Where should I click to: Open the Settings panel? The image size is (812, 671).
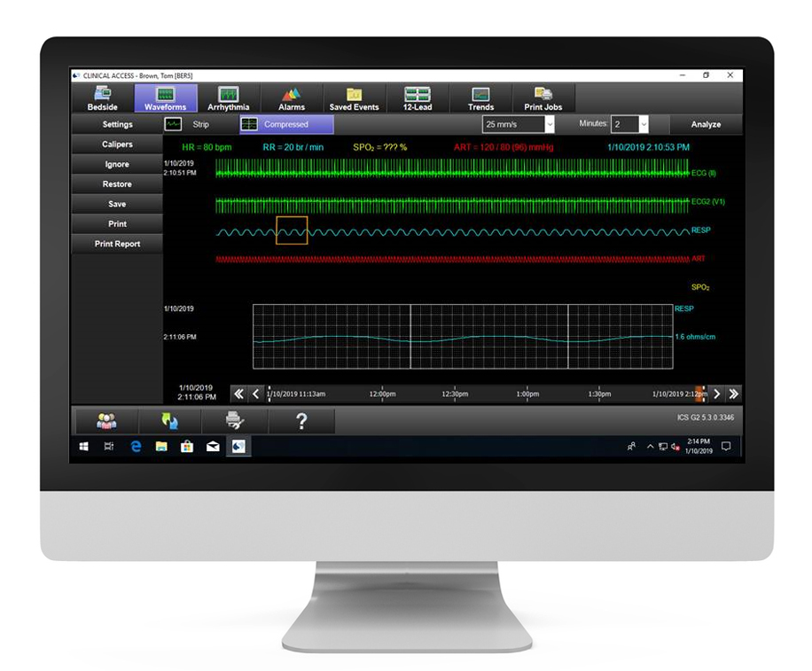point(115,124)
